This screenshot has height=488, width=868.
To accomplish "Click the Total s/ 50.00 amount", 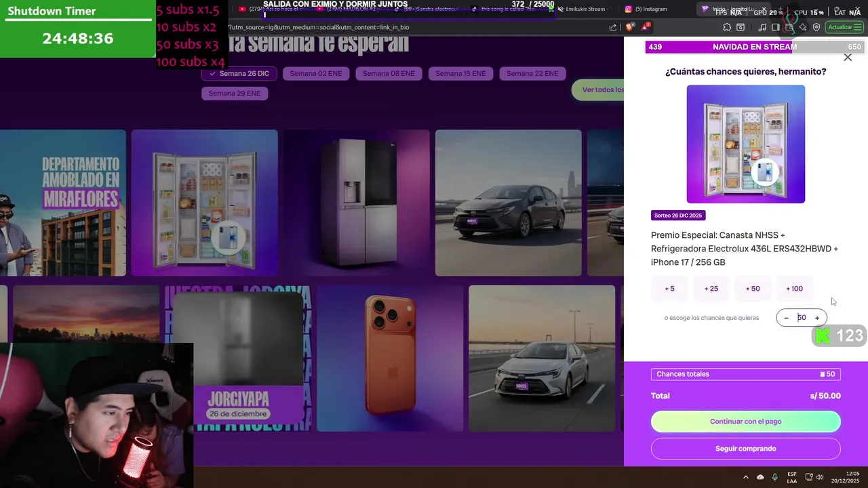I will [x=825, y=396].
